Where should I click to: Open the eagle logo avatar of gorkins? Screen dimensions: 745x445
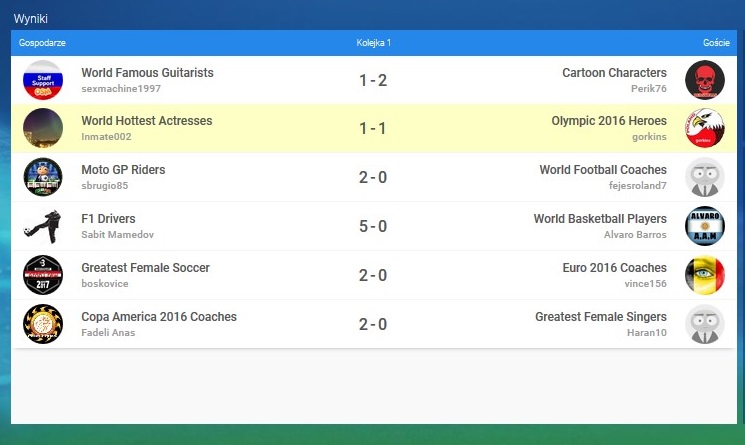tap(705, 128)
